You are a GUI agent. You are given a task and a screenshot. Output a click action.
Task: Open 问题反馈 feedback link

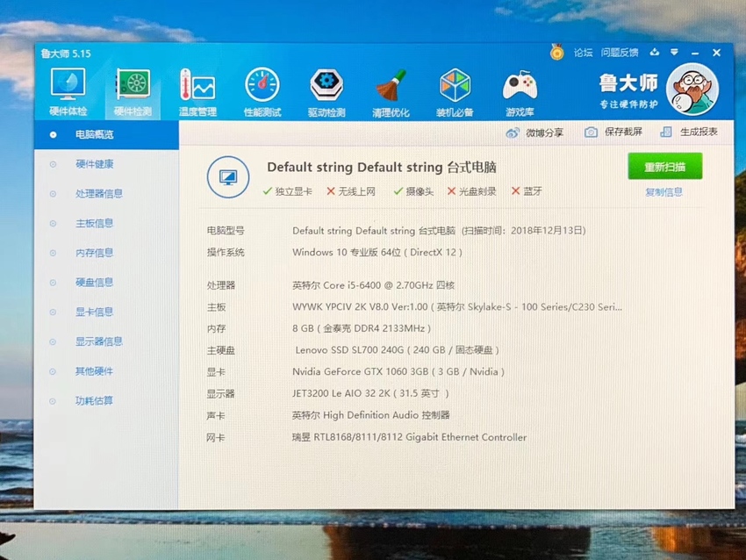(x=619, y=53)
